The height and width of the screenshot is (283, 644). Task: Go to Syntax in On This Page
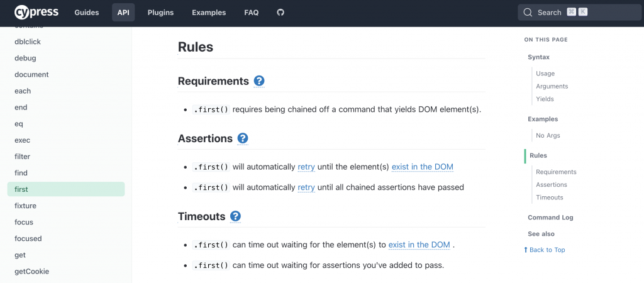[539, 57]
